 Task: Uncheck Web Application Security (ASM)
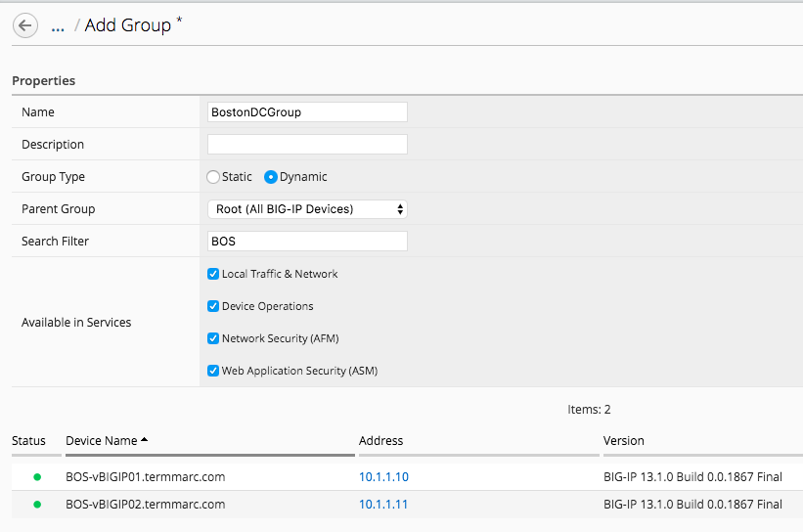pos(213,371)
